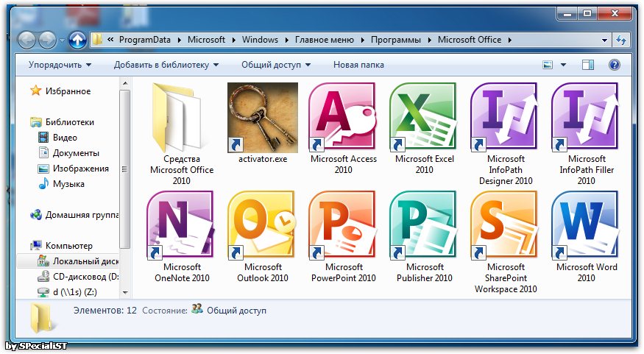Select the Microsoft InfoPath Filler 2010 icon
This screenshot has width=644, height=354.
[x=586, y=118]
